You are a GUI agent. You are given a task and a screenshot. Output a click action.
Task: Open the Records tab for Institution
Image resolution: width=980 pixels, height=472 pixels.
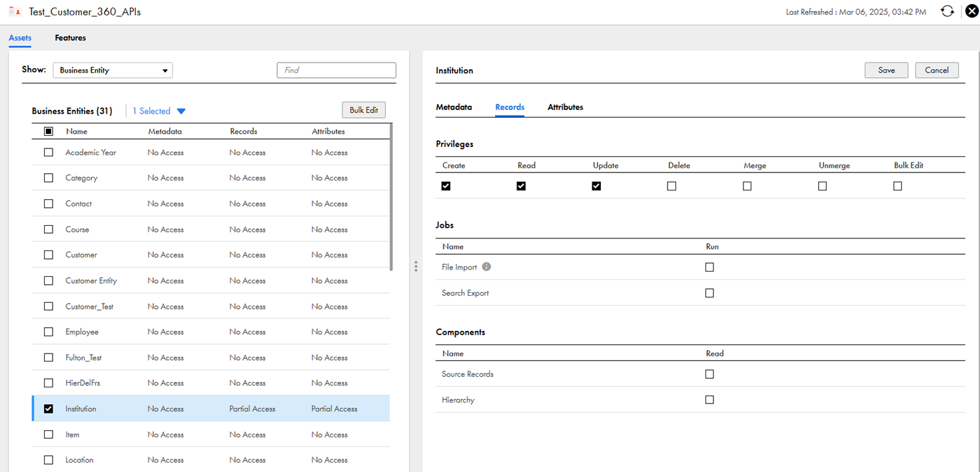[510, 107]
